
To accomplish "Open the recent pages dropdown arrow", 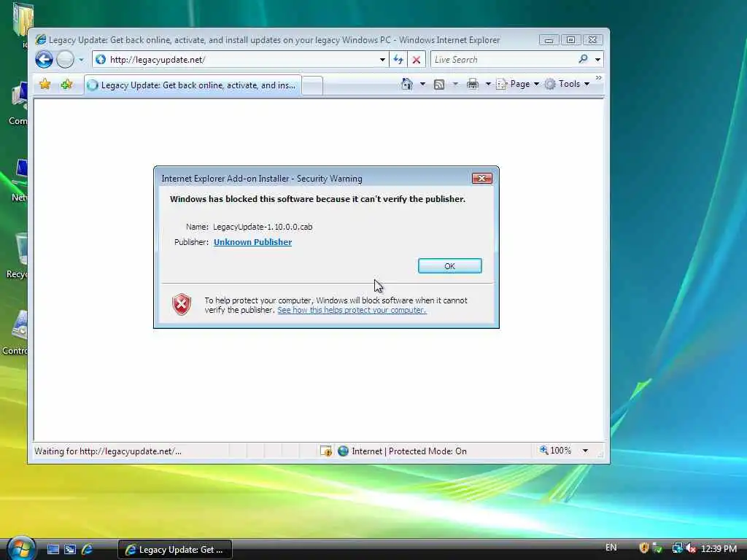I will click(x=81, y=60).
